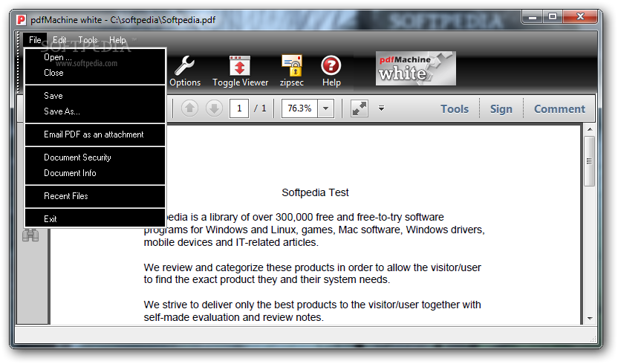Viewport: 618px width, 364px height.
Task: Open the Sign pane
Action: tap(501, 109)
